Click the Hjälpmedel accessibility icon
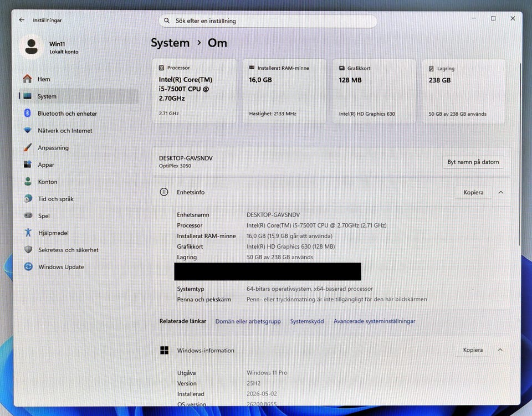Viewport: 532px width, 416px height. 28,233
